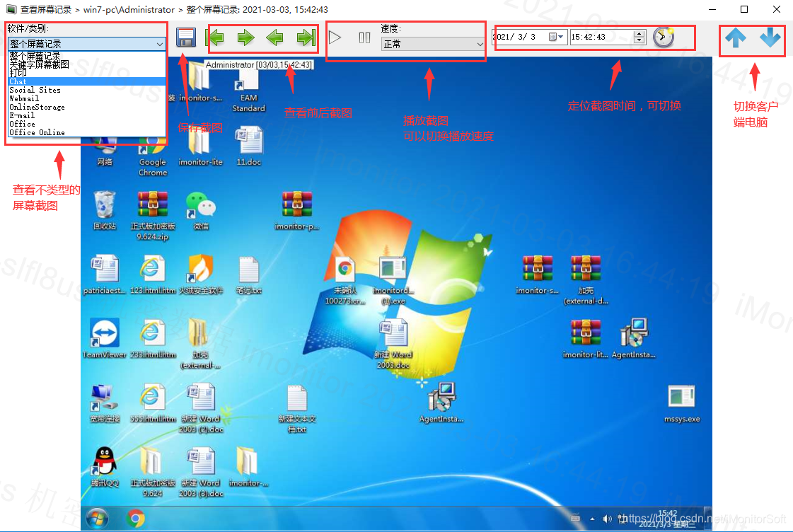793x532 pixels.
Task: Click the 回收站 recycle bin icon
Action: (x=105, y=210)
